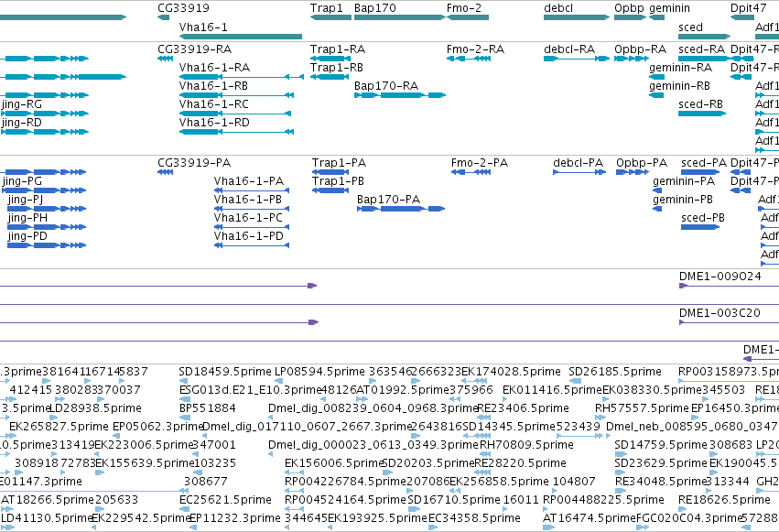Click the Trap1-RA transcript label
The width and height of the screenshot is (779, 532).
(338, 49)
